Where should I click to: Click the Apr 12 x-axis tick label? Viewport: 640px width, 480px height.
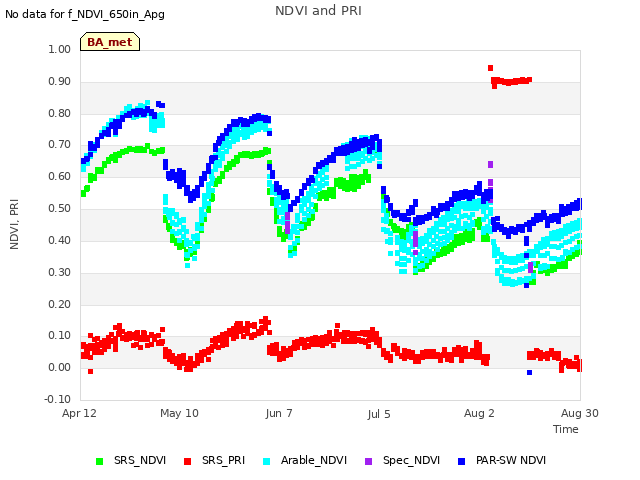click(x=79, y=413)
